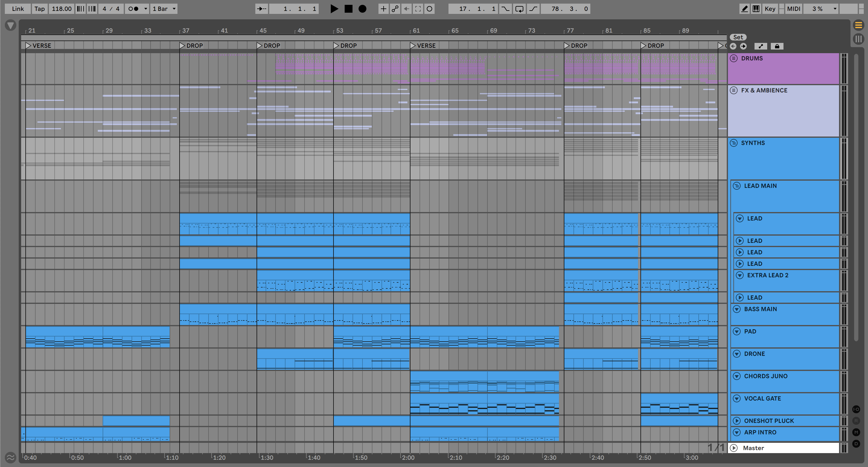Viewport: 868px width, 467px height.
Task: Jump to the VERSE locator at bar 61
Action: [413, 46]
